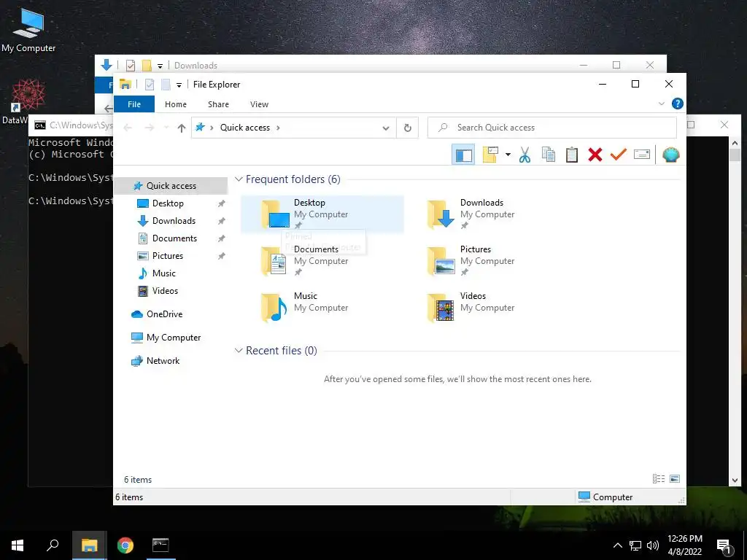The image size is (747, 560).
Task: Collapse the Frequent folders group
Action: pos(239,179)
